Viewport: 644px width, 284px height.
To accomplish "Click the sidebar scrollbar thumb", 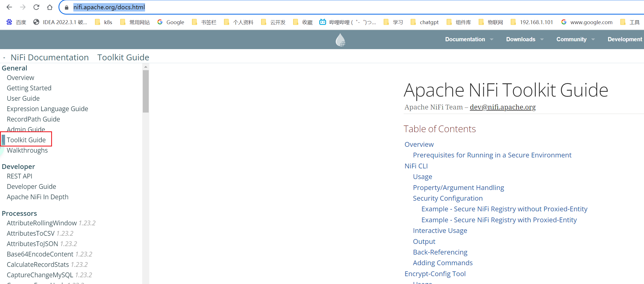I will coord(146,91).
